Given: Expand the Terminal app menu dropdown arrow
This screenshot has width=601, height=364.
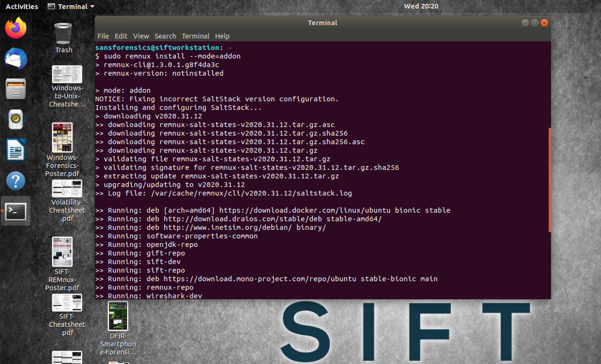Looking at the screenshot, I should [92, 7].
